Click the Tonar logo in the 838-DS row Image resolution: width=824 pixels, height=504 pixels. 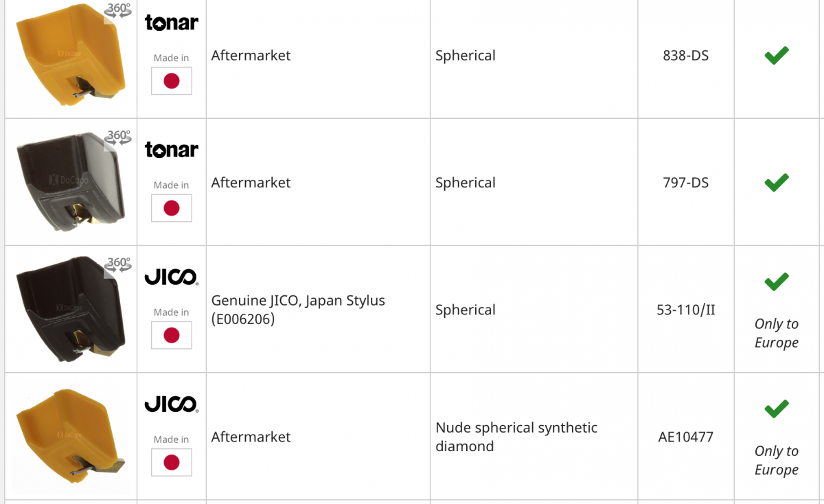[171, 23]
